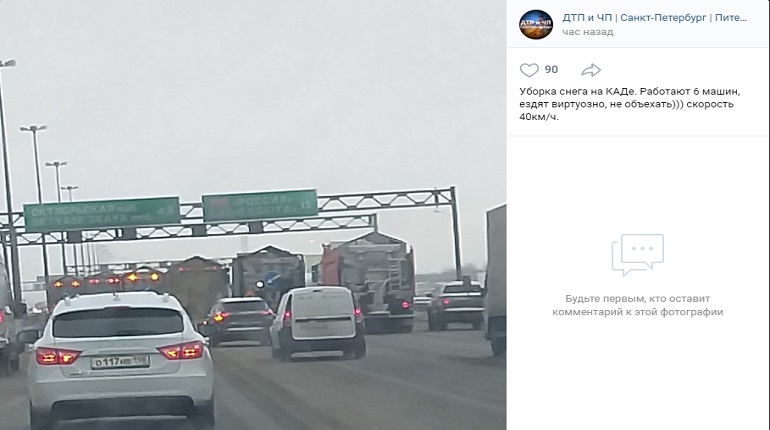This screenshot has width=770, height=430.
Task: Click the green Октябрьская road sign in photo
Action: click(102, 214)
